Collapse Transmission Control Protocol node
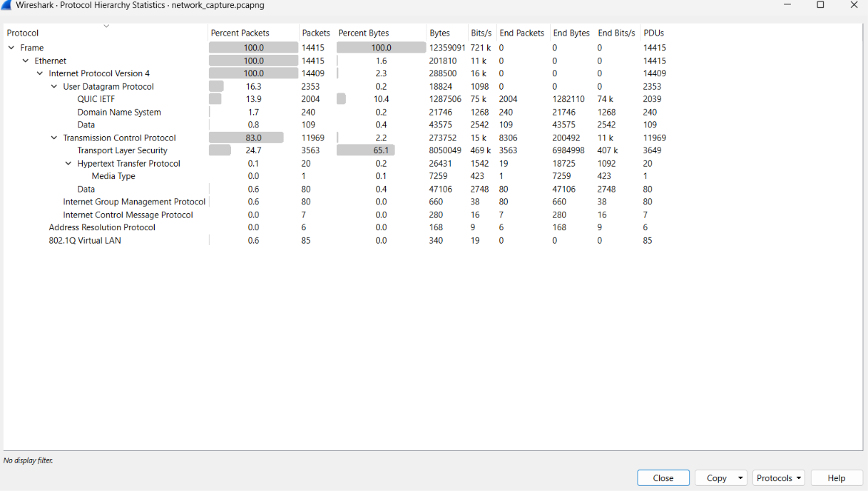 click(54, 138)
